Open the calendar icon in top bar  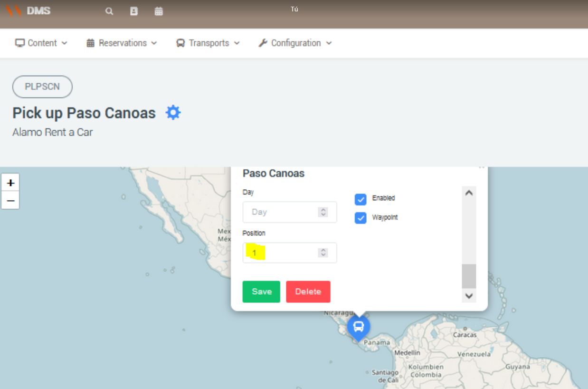point(159,11)
